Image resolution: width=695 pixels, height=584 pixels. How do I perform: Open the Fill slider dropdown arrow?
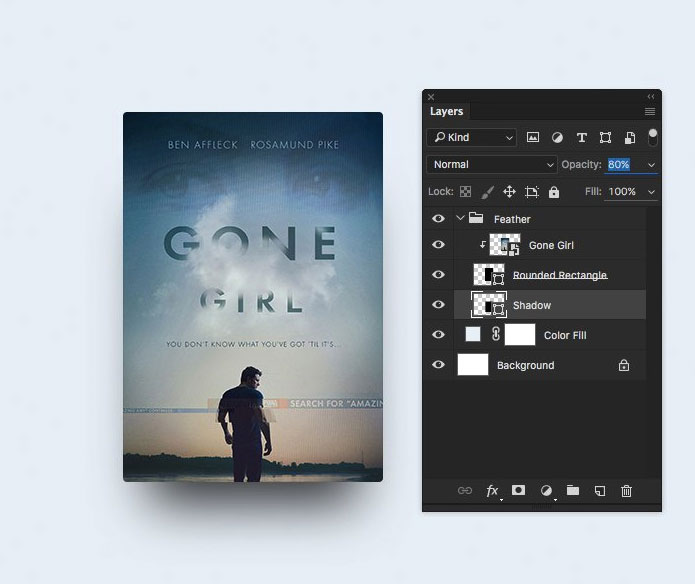(x=651, y=192)
